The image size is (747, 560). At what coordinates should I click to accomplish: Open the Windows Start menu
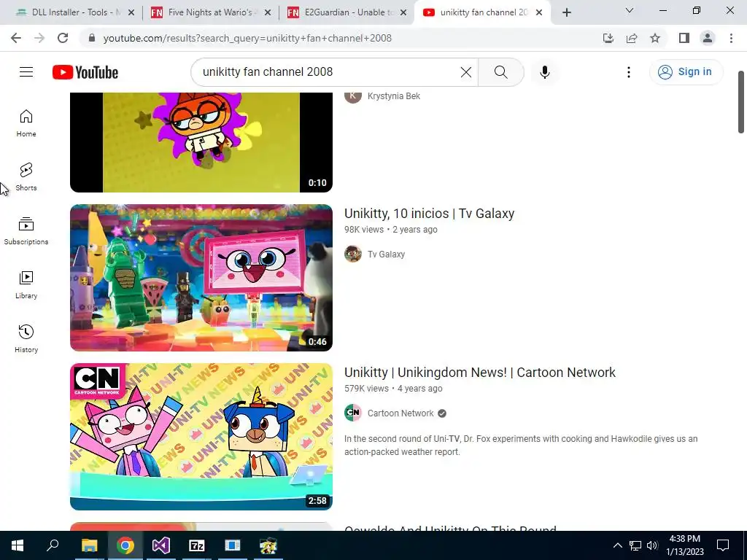(18, 545)
